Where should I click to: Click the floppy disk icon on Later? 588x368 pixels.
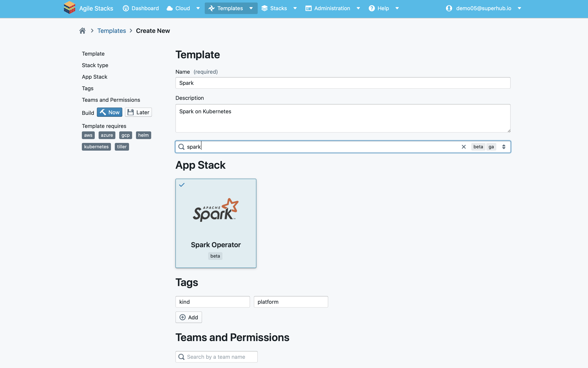(131, 112)
